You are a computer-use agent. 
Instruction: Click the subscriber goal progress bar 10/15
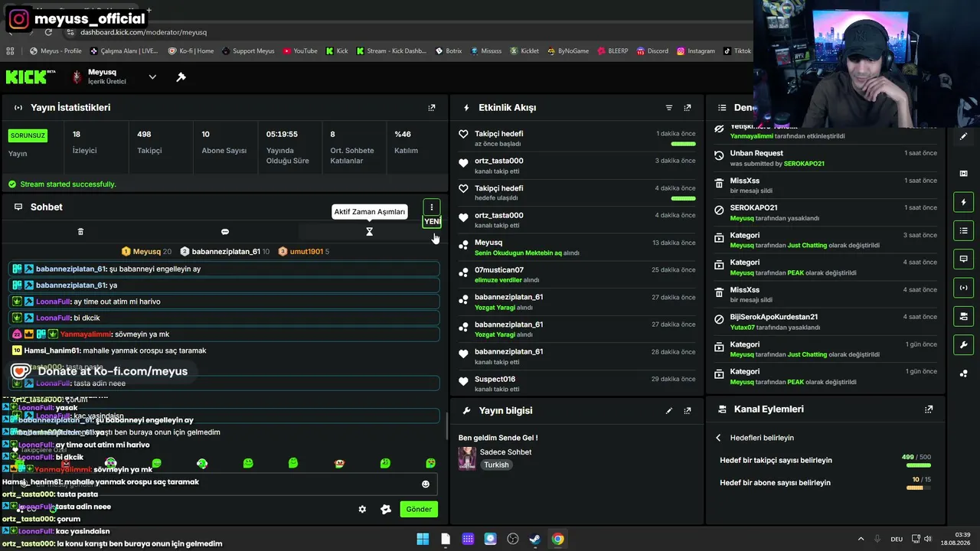tap(919, 487)
